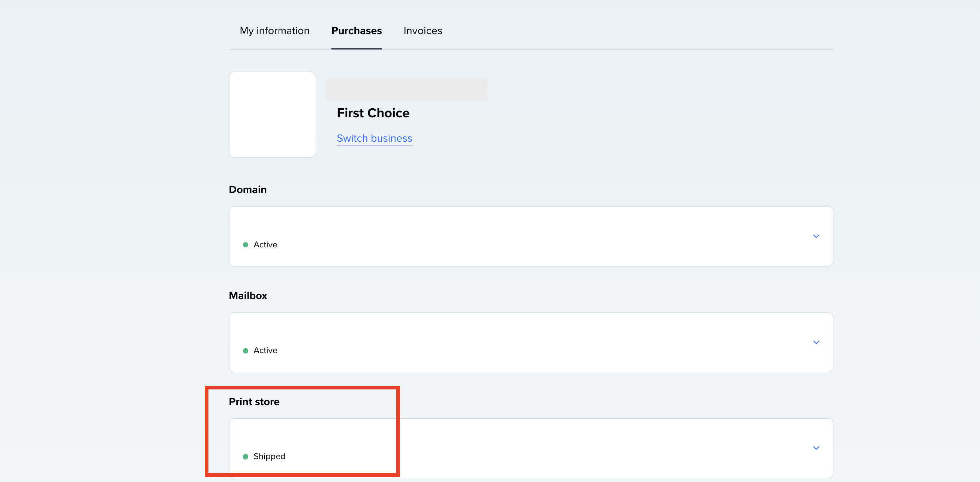
Task: Click the Shipped status in Print store
Action: click(x=269, y=457)
